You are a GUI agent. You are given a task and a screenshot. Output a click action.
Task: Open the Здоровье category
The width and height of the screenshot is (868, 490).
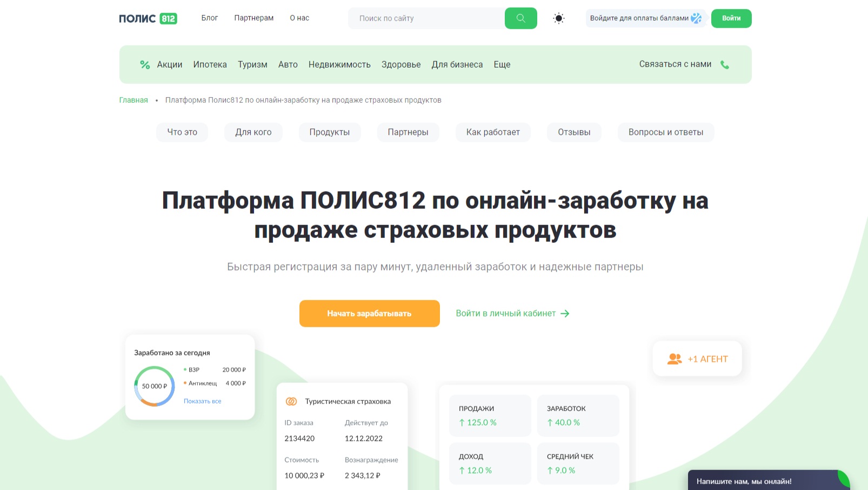(x=401, y=64)
